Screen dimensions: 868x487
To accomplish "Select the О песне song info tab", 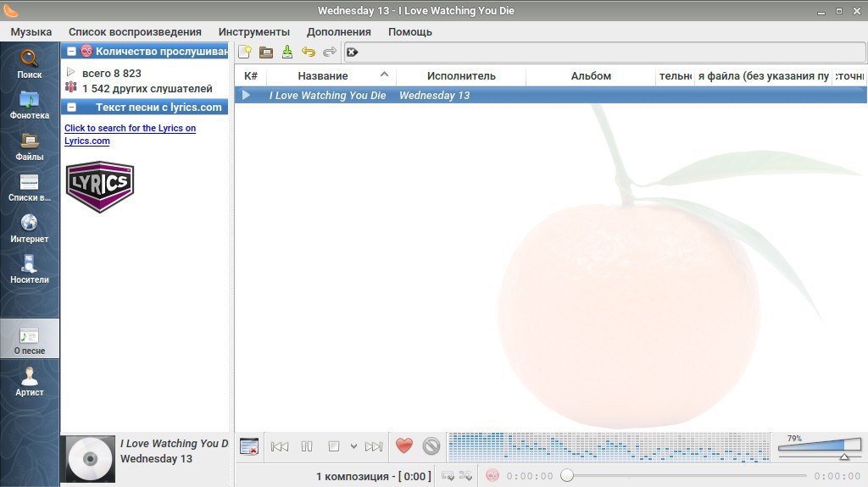I will (30, 339).
